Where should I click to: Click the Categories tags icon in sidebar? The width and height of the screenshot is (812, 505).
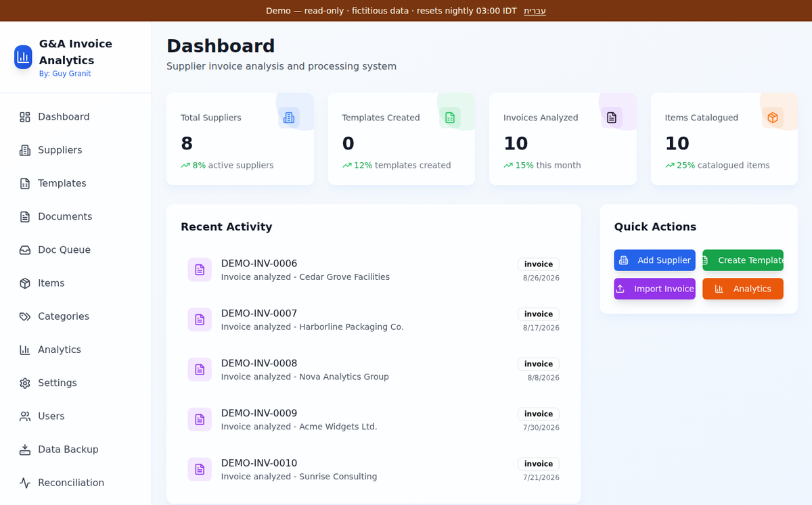[x=25, y=316]
